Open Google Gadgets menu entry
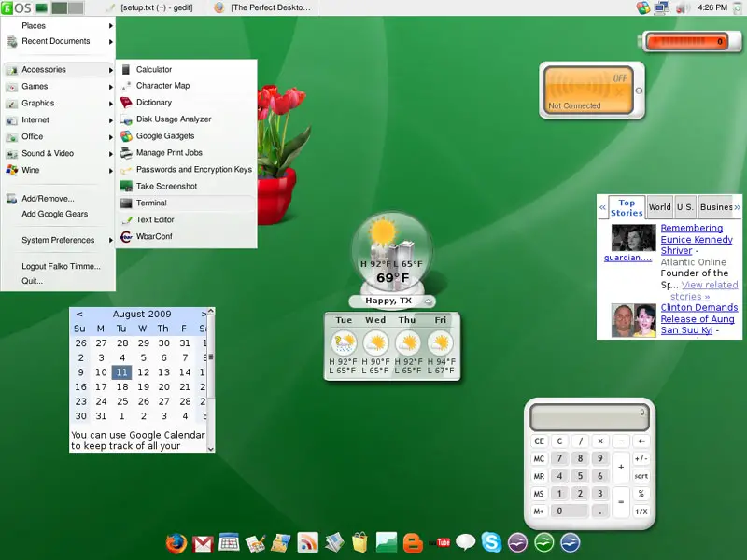The image size is (747, 560). pyautogui.click(x=186, y=135)
